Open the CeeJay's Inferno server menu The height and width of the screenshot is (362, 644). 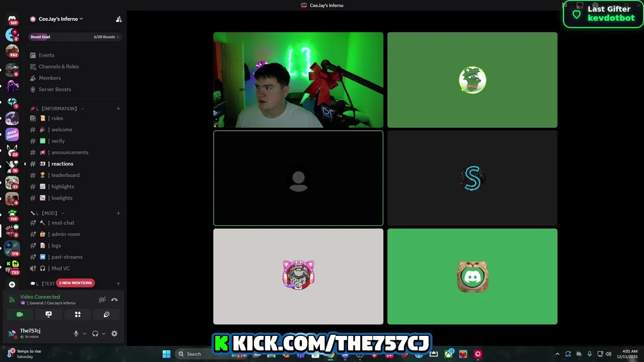tap(61, 19)
